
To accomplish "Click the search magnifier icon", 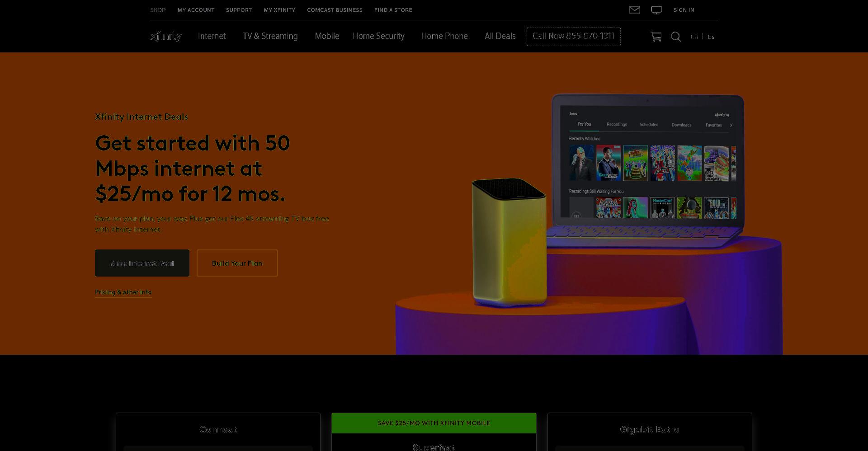I will (x=676, y=37).
